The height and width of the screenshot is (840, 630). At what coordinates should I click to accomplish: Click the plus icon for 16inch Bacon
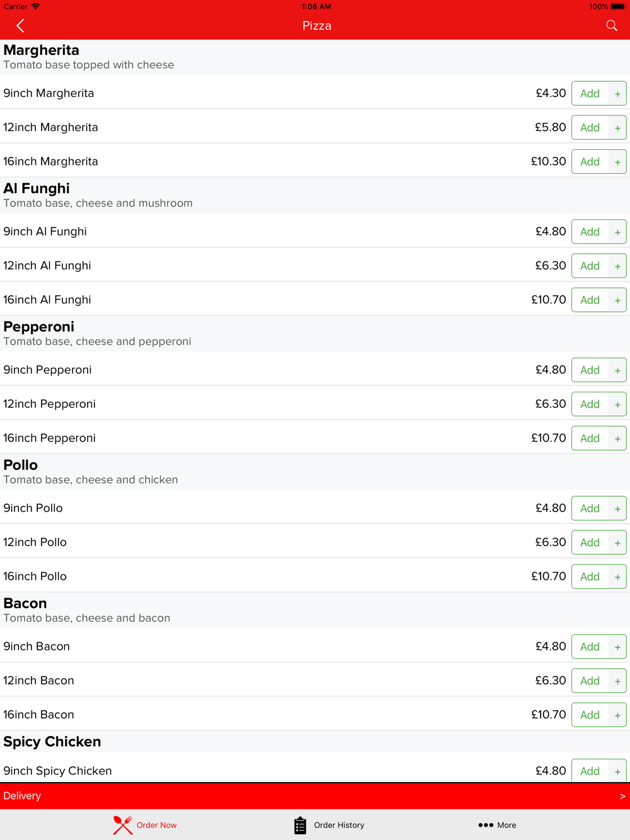pyautogui.click(x=617, y=715)
